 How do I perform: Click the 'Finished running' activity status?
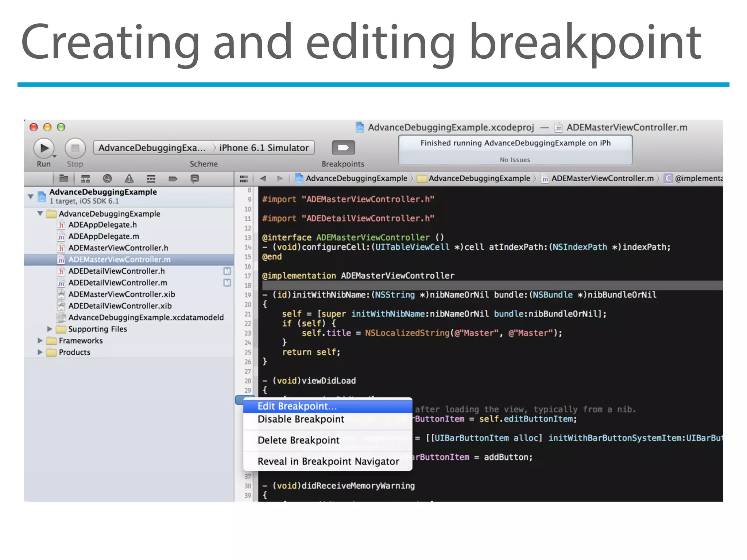click(515, 143)
